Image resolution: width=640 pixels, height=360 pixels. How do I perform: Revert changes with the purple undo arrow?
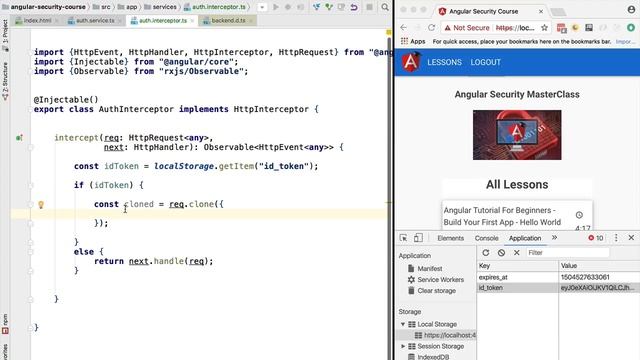pyautogui.click(x=354, y=7)
